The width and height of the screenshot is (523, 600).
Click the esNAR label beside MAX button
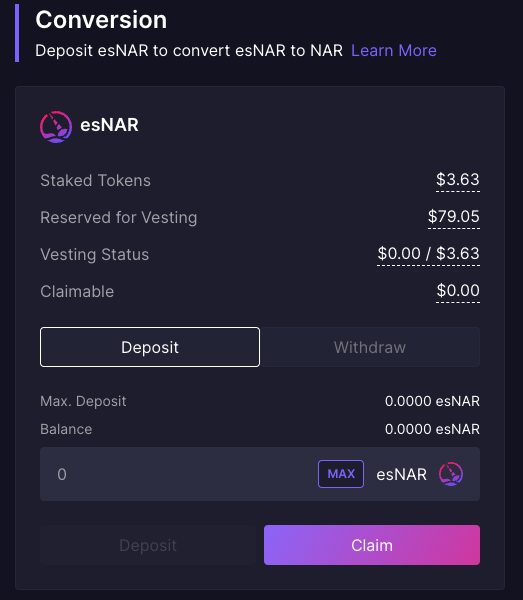pyautogui.click(x=401, y=474)
